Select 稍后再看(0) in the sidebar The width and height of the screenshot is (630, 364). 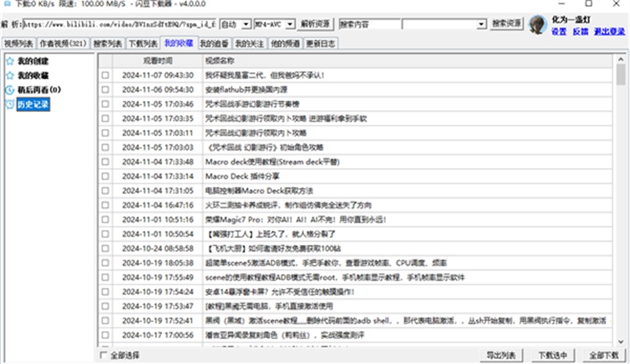coord(39,90)
